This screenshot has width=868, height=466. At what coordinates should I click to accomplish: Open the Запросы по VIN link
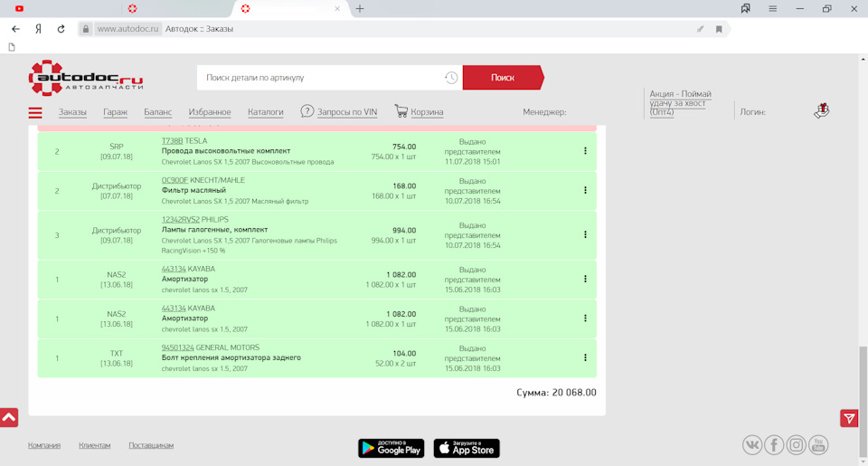pos(347,112)
